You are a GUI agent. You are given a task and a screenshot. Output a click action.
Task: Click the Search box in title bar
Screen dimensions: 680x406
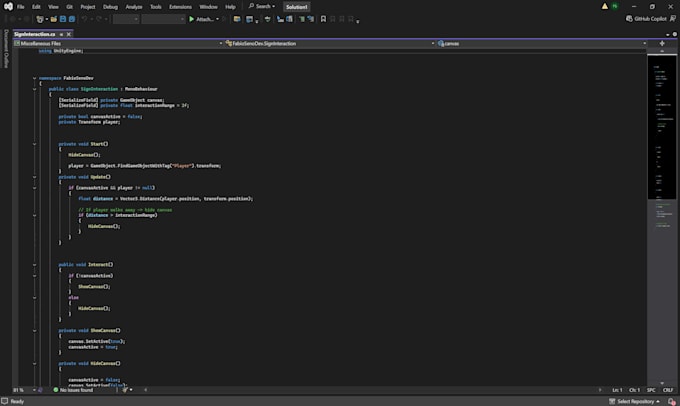(x=262, y=7)
